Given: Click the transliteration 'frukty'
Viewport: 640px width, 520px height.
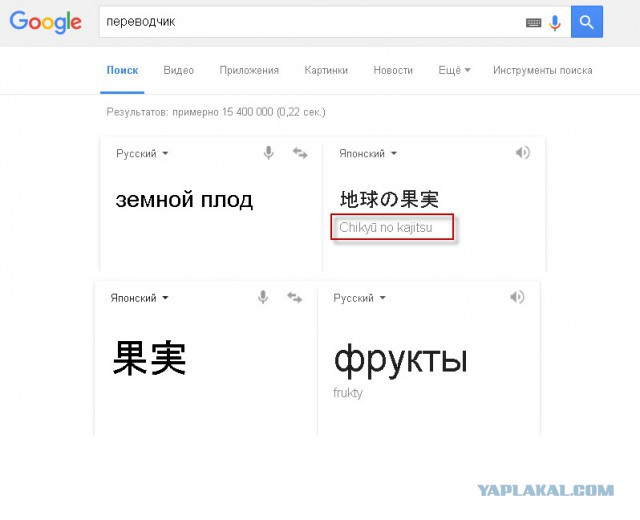Looking at the screenshot, I should (348, 393).
